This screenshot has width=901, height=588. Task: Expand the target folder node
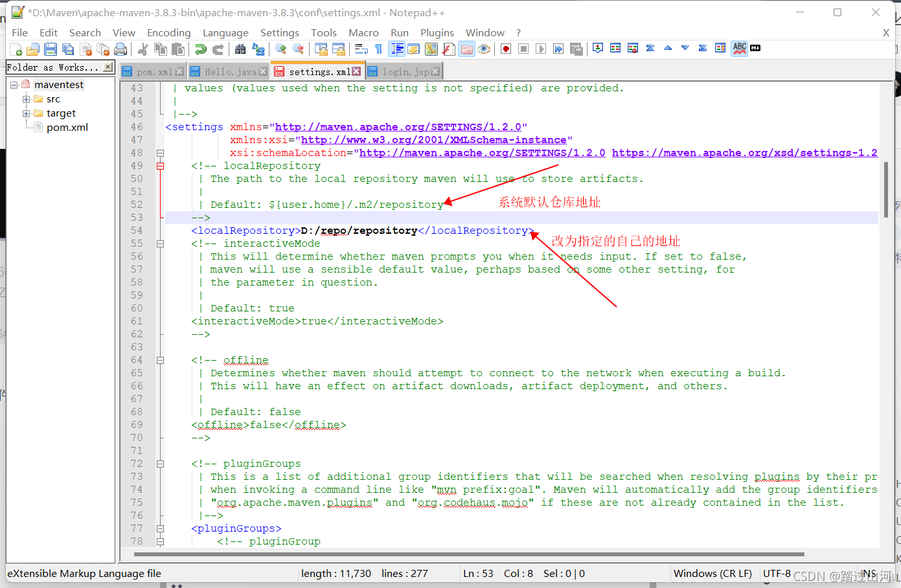pos(27,113)
